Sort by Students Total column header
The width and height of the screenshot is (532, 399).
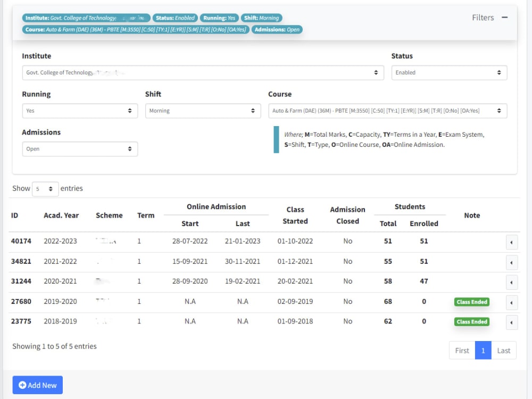click(388, 223)
